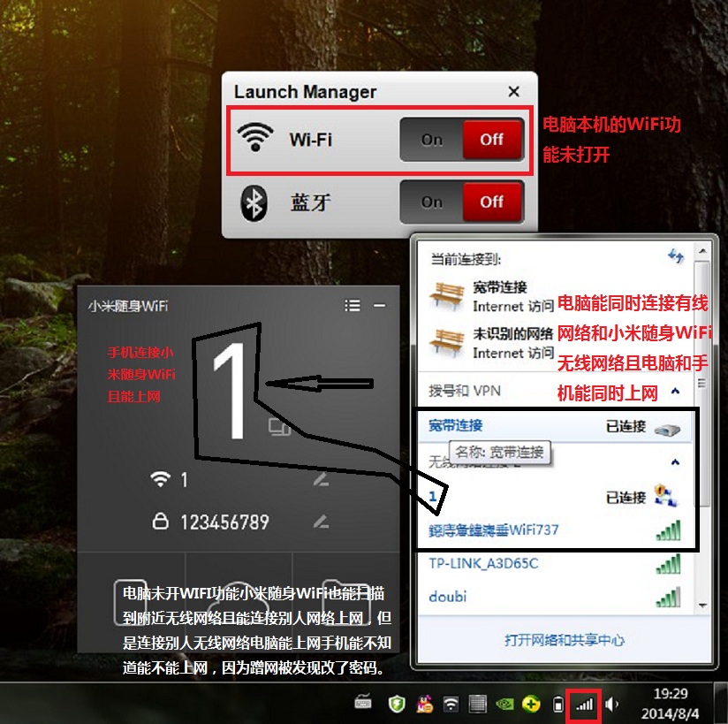Click the network signal bars tray icon
The width and height of the screenshot is (728, 724).
[x=584, y=705]
